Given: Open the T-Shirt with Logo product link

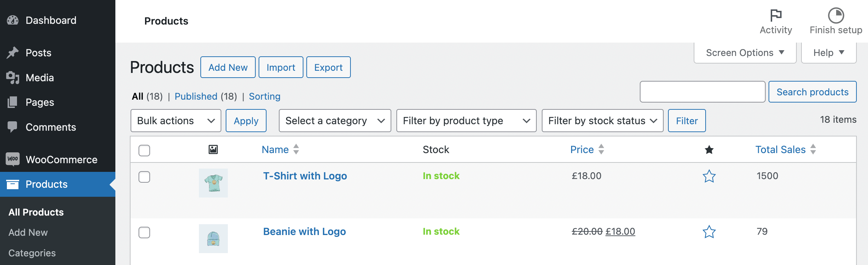Looking at the screenshot, I should [305, 176].
